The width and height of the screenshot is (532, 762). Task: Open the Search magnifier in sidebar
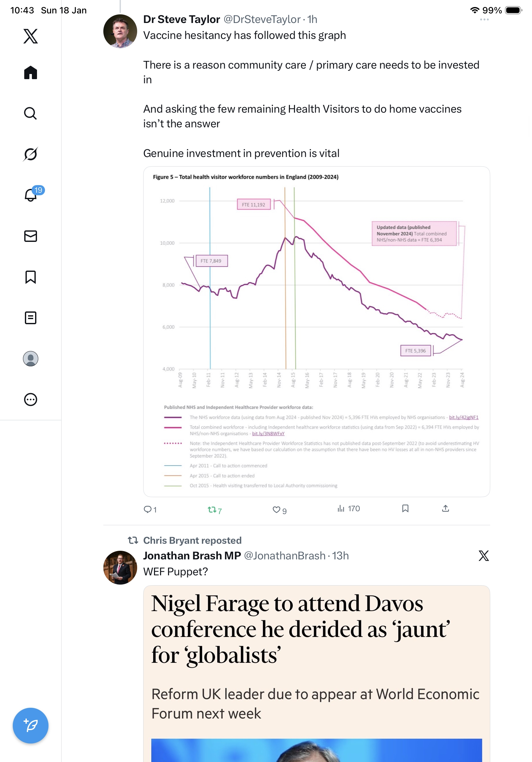tap(31, 114)
